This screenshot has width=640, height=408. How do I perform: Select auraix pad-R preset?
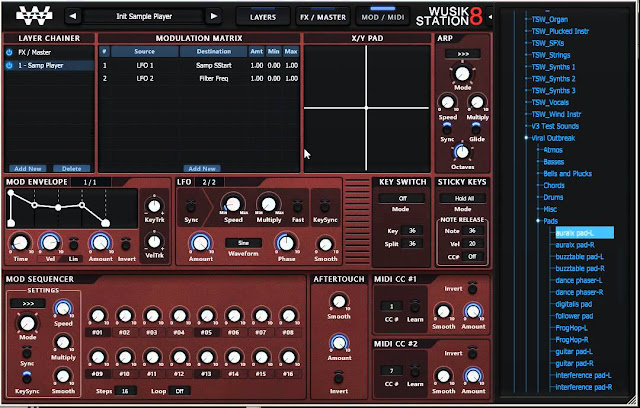point(575,245)
